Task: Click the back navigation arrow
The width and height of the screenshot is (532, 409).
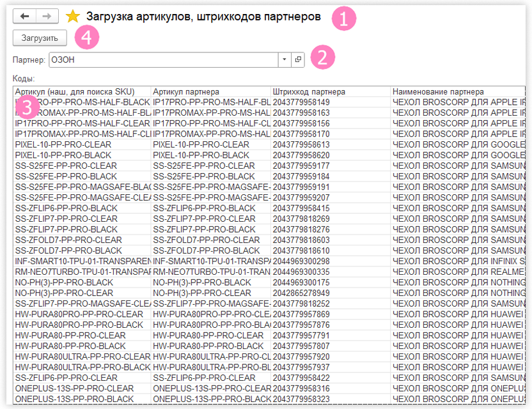Action: (24, 17)
